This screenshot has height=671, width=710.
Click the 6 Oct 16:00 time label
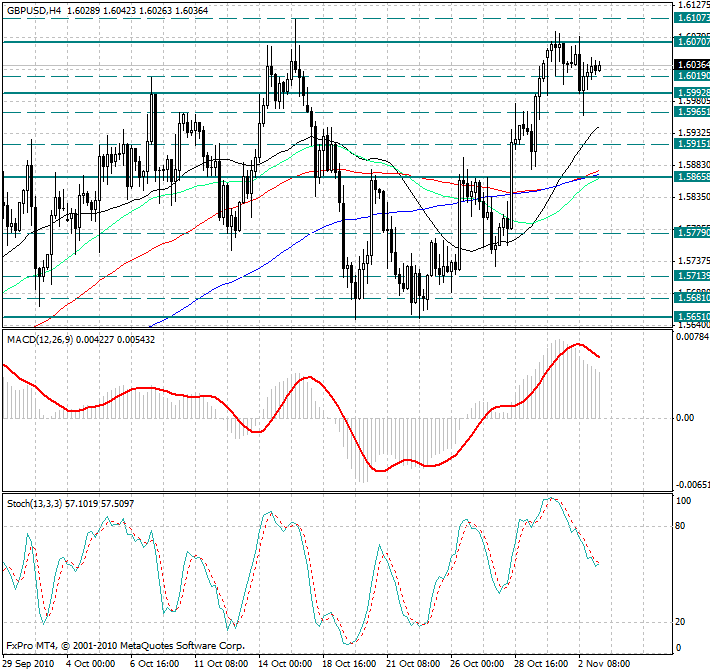[x=155, y=664]
